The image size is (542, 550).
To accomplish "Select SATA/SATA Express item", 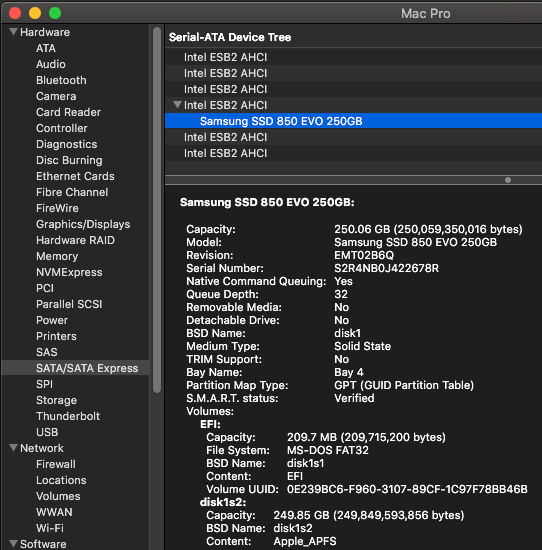I will click(x=75, y=368).
